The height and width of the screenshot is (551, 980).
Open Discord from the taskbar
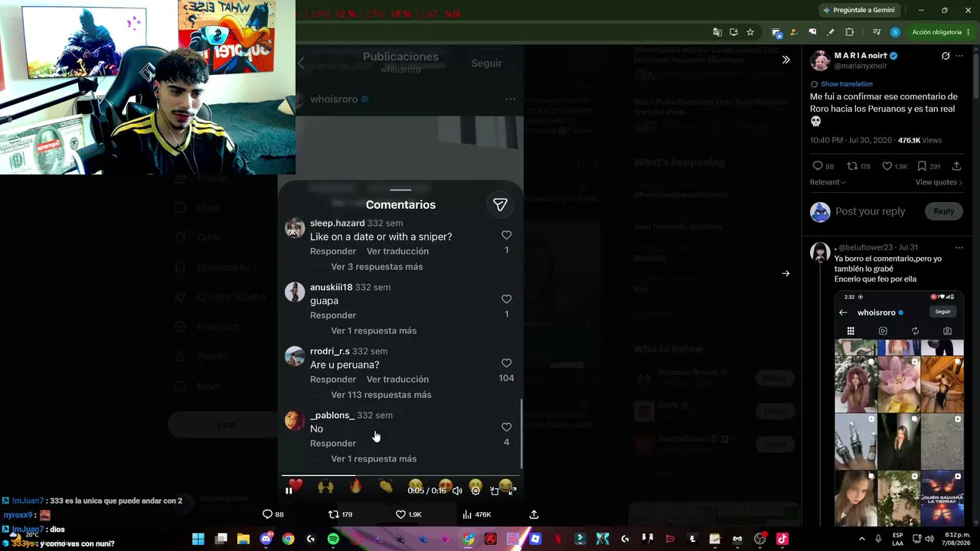pos(266,539)
